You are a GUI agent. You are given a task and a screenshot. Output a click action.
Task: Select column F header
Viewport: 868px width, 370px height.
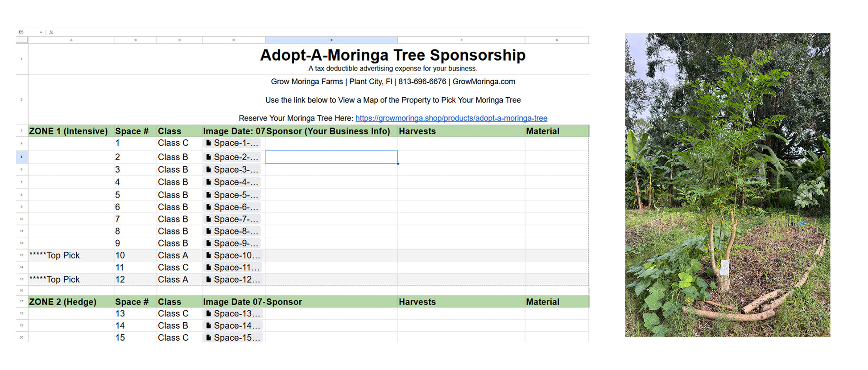(461, 40)
